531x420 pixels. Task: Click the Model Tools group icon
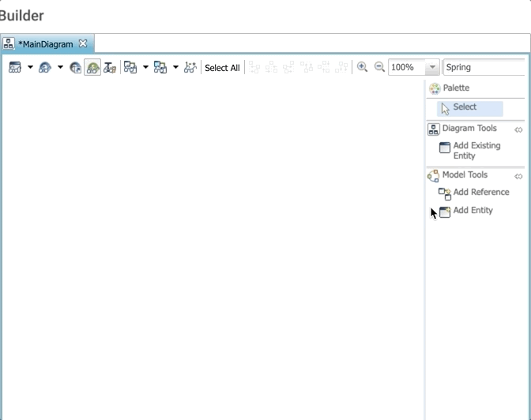coord(434,176)
